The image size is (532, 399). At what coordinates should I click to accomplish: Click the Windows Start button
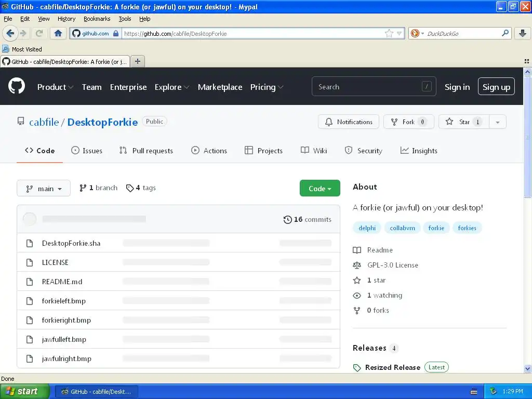tap(25, 391)
